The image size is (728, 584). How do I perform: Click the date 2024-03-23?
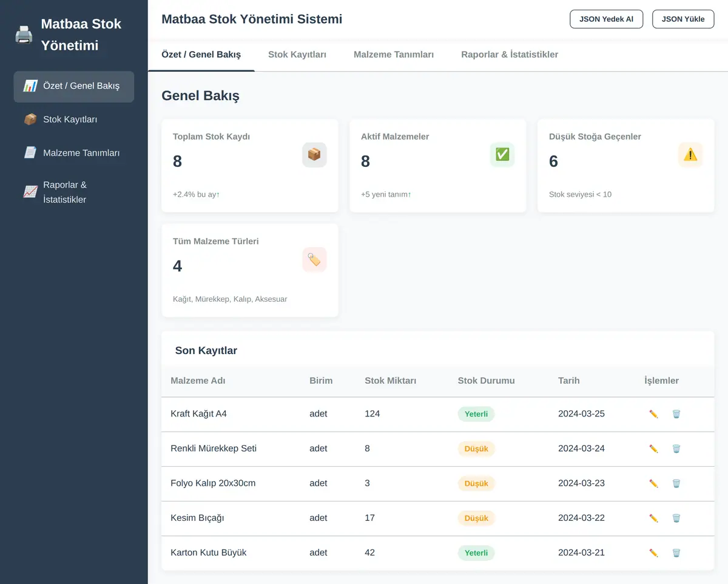(581, 483)
